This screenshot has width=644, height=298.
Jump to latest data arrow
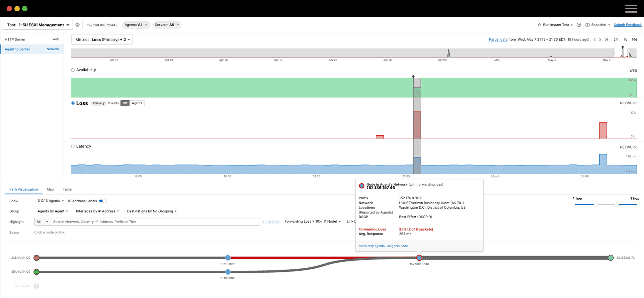click(606, 40)
